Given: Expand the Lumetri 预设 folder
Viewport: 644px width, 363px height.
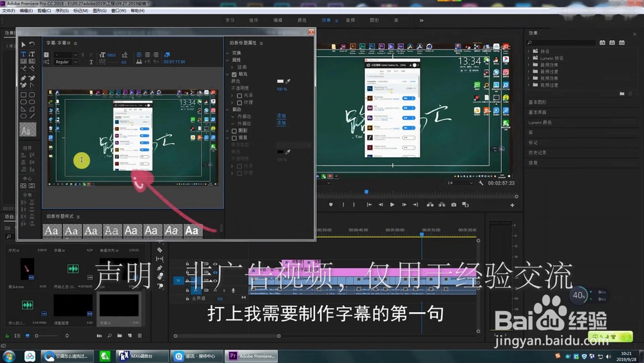Looking at the screenshot, I should pos(529,59).
